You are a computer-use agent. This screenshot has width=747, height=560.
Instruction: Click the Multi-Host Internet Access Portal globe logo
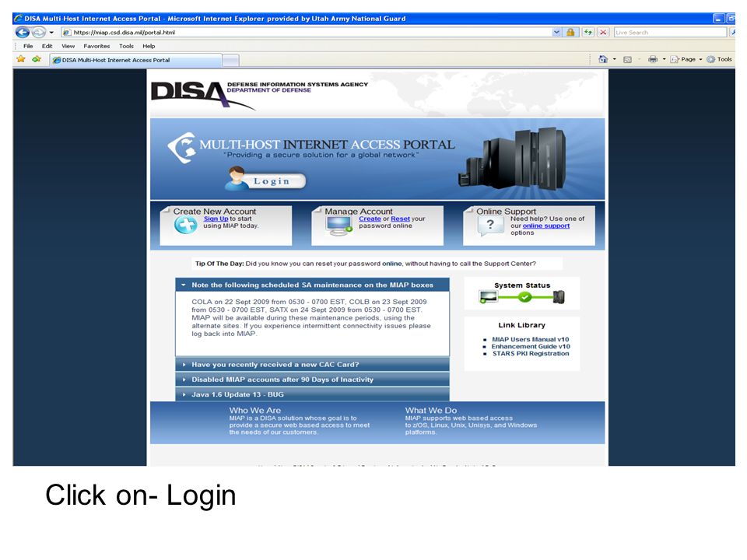point(182,147)
